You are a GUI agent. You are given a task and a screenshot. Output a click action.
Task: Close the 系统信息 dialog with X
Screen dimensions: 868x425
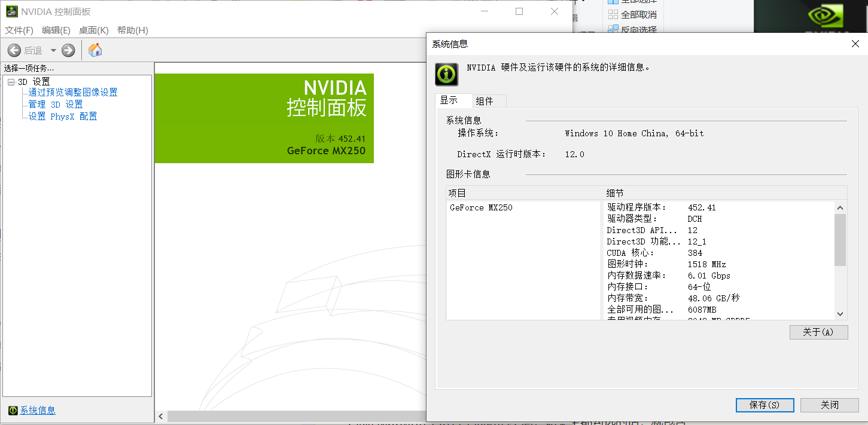tap(855, 44)
